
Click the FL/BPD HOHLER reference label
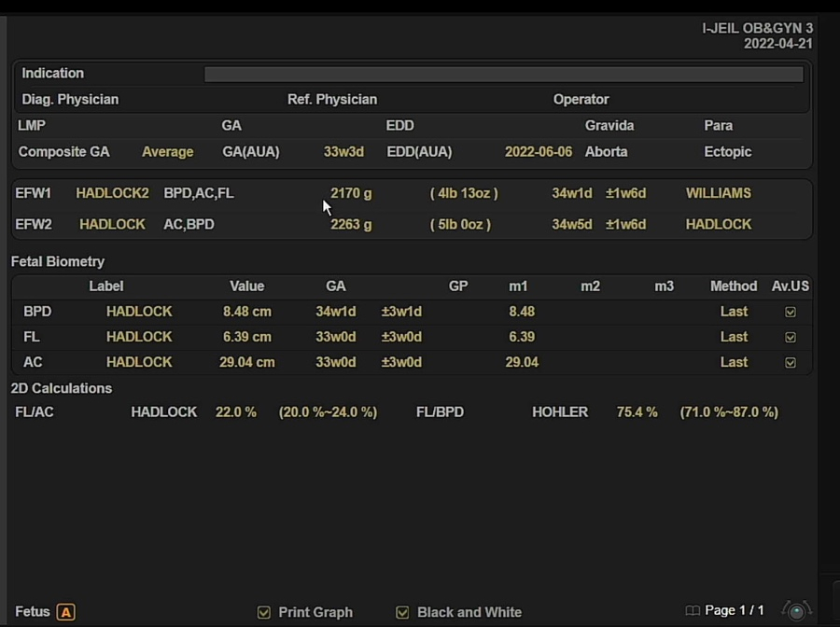click(x=560, y=412)
